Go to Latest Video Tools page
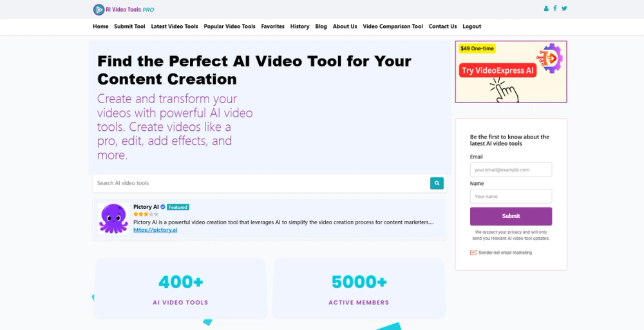The image size is (644, 330). click(x=175, y=26)
